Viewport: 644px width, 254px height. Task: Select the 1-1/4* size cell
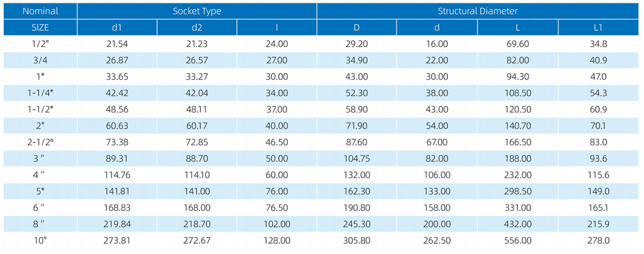pos(40,93)
